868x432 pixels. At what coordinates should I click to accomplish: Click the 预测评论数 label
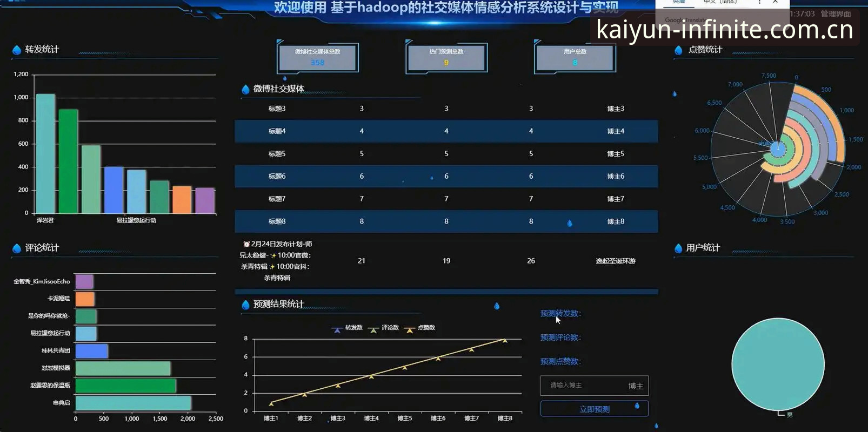coord(560,337)
